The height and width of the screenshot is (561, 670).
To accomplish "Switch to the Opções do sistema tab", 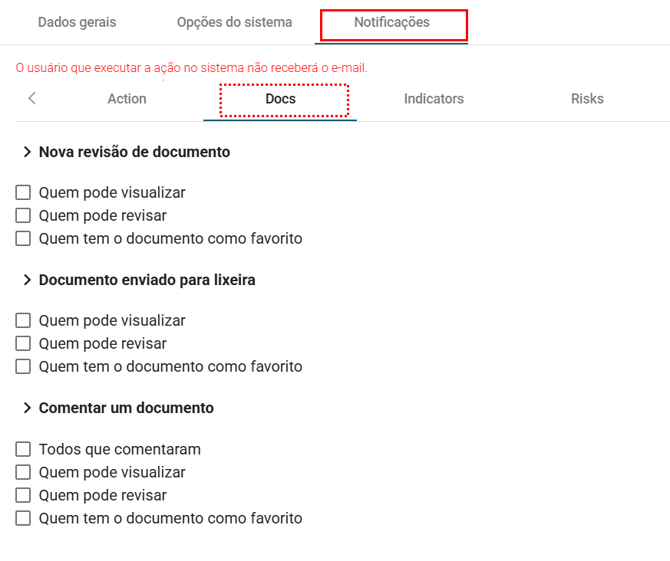I will [x=234, y=22].
